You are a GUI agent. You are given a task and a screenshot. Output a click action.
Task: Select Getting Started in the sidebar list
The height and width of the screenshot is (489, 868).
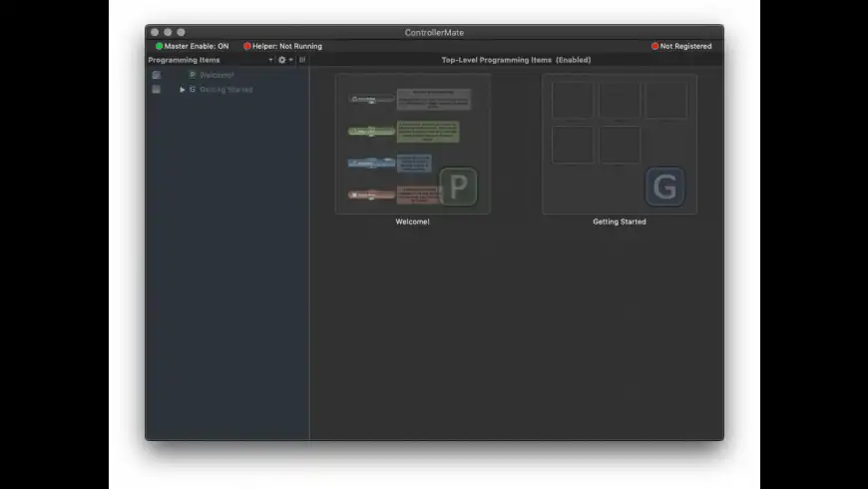(225, 89)
